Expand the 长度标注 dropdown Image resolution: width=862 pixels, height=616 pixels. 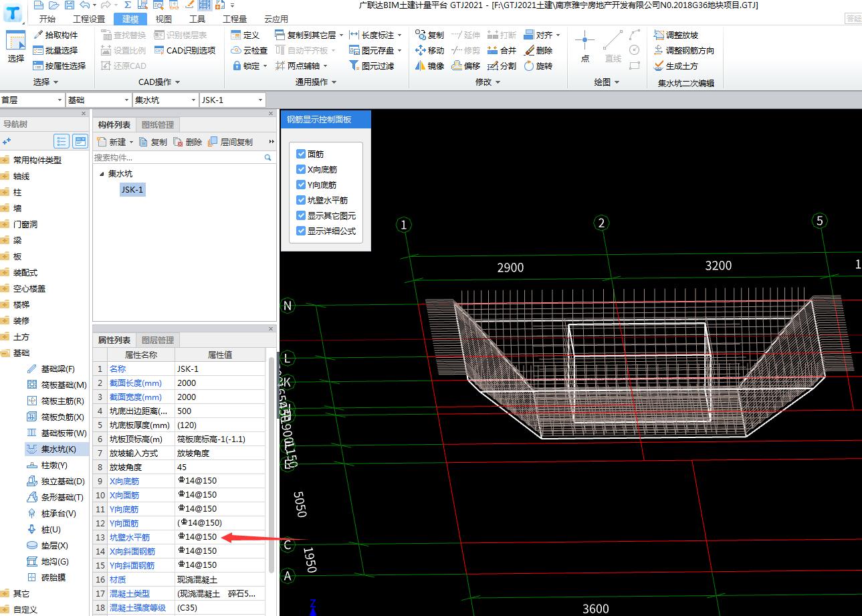[400, 35]
